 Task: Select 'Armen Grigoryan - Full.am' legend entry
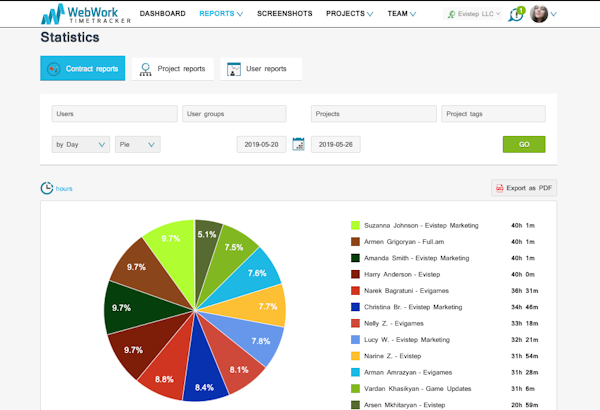click(x=404, y=242)
